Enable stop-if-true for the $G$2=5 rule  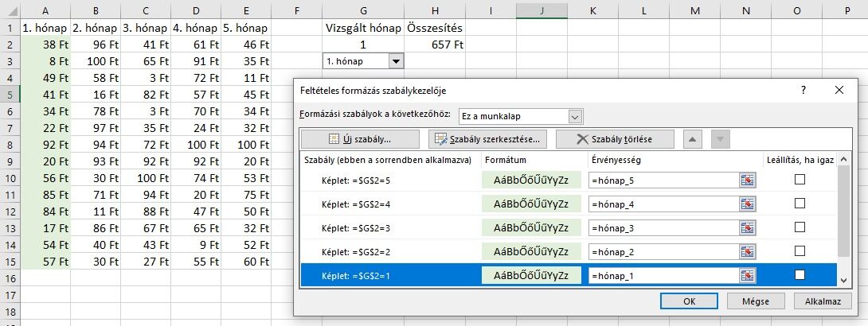tap(800, 180)
